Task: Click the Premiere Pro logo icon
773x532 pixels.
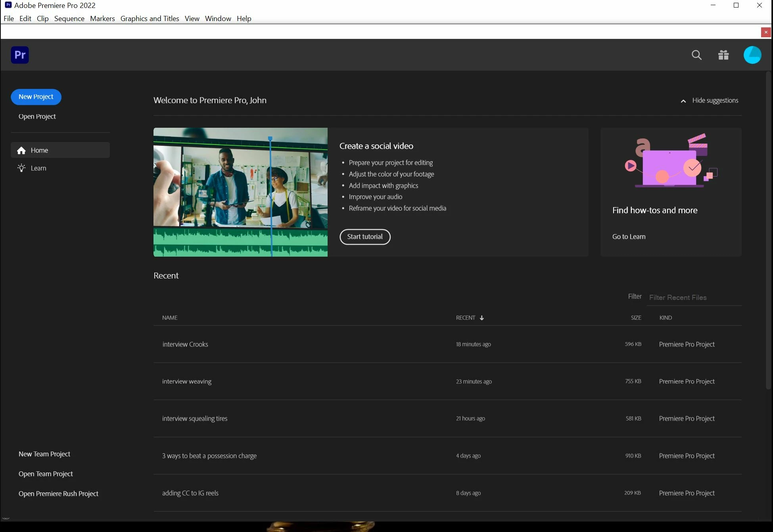Action: coord(20,55)
